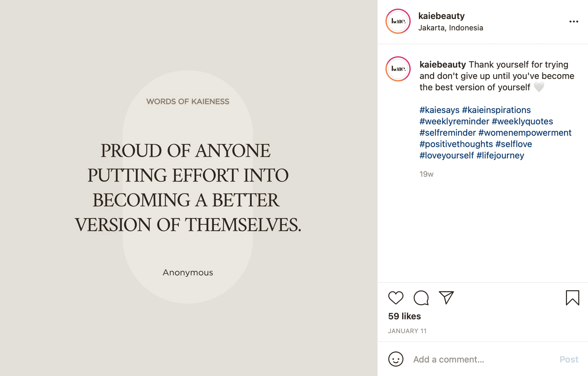
Task: Open the #lifejourney hashtag
Action: 500,155
